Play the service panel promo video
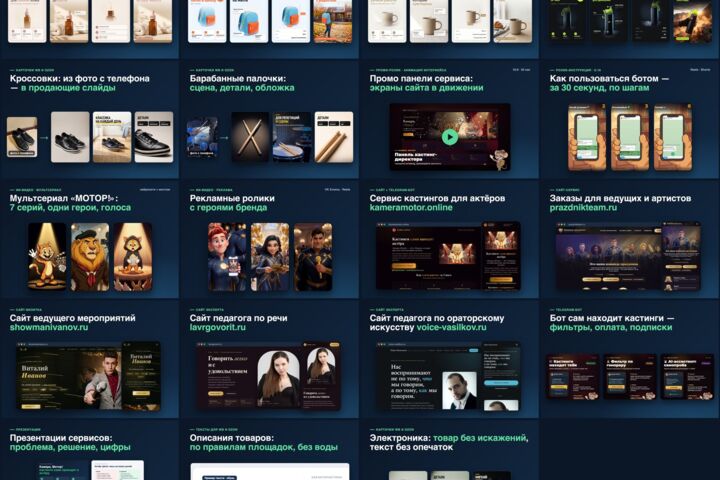The height and width of the screenshot is (480, 720). click(x=450, y=137)
